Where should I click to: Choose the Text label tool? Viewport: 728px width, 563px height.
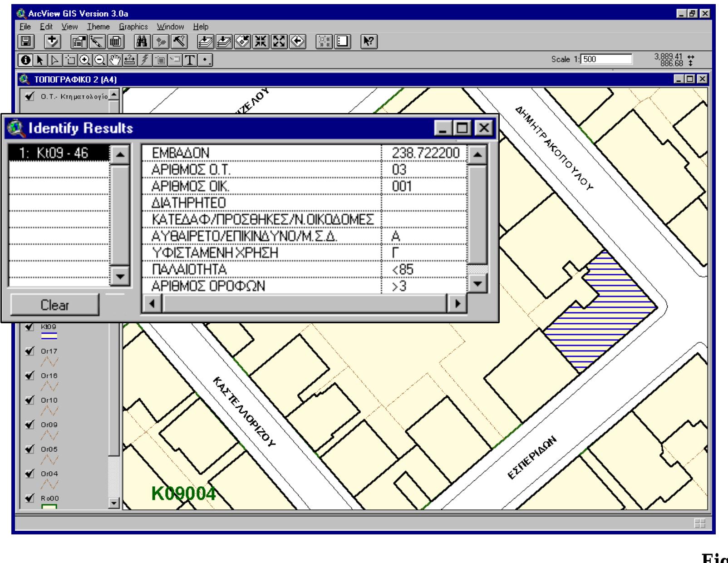pos(190,58)
